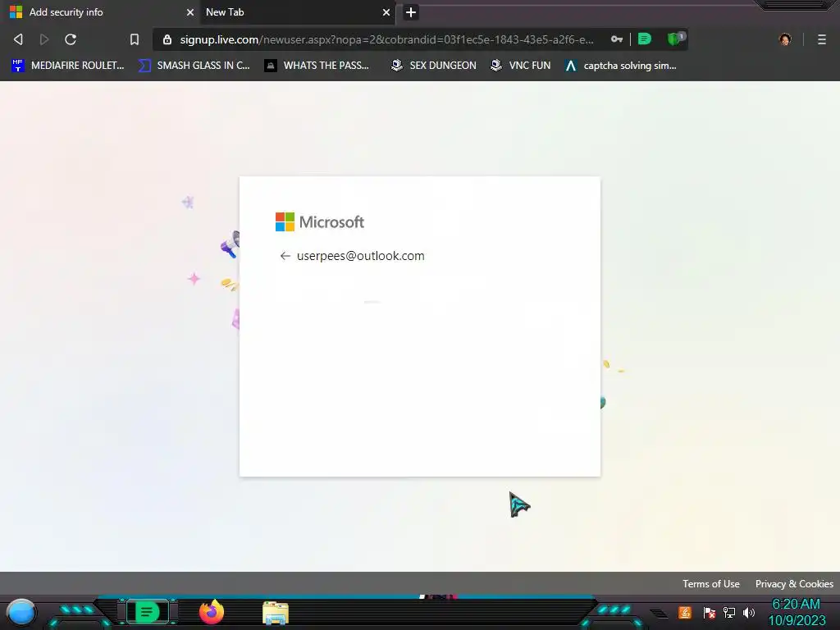Viewport: 840px width, 630px height.
Task: Click the address bar URL field
Action: tap(386, 39)
